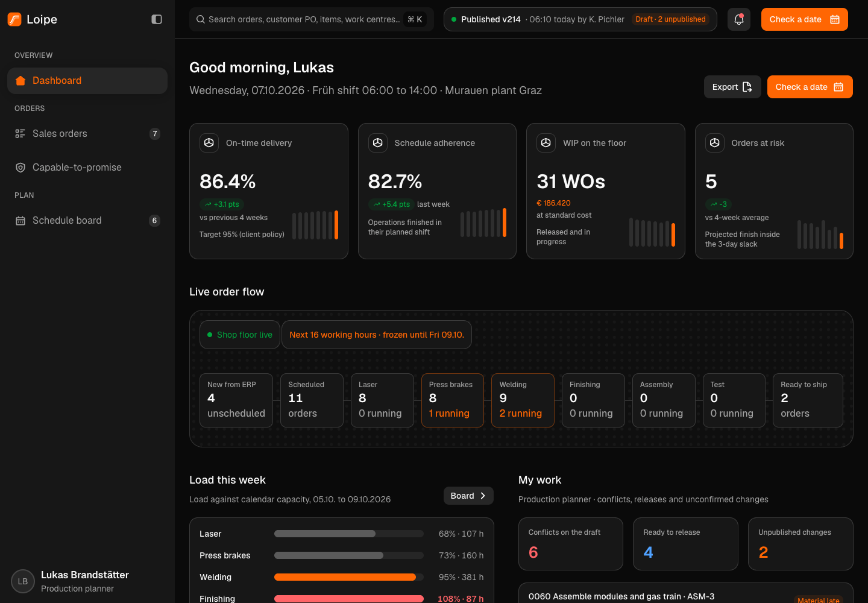The image size is (868, 603).
Task: Export the dashboard
Action: [x=732, y=87]
